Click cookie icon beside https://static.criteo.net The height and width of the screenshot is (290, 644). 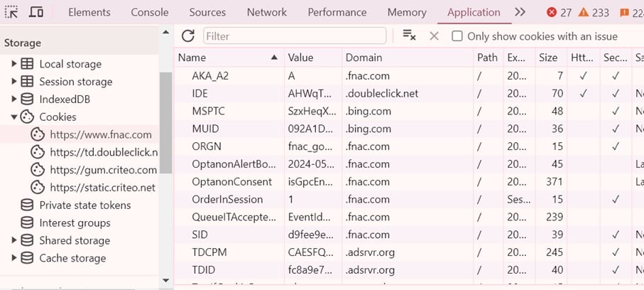[38, 188]
